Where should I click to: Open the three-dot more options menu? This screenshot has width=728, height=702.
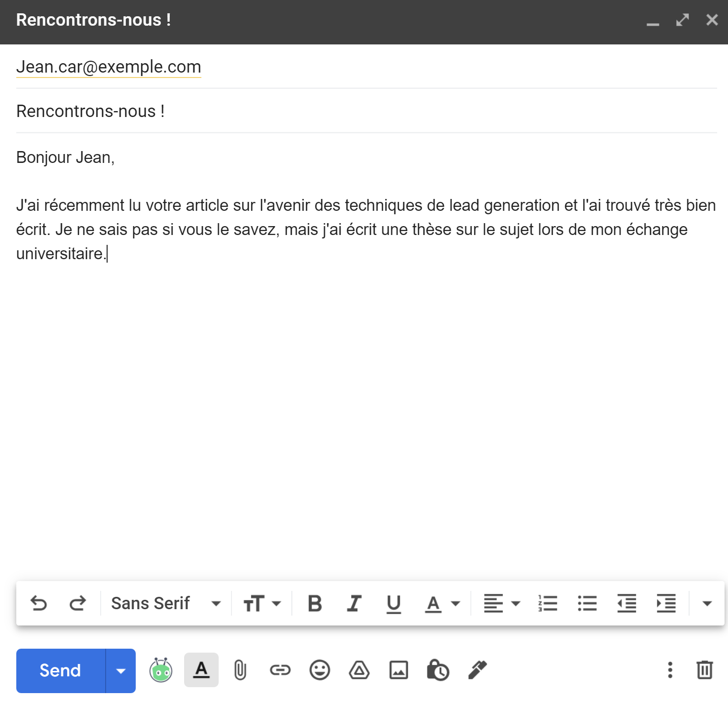(x=670, y=670)
